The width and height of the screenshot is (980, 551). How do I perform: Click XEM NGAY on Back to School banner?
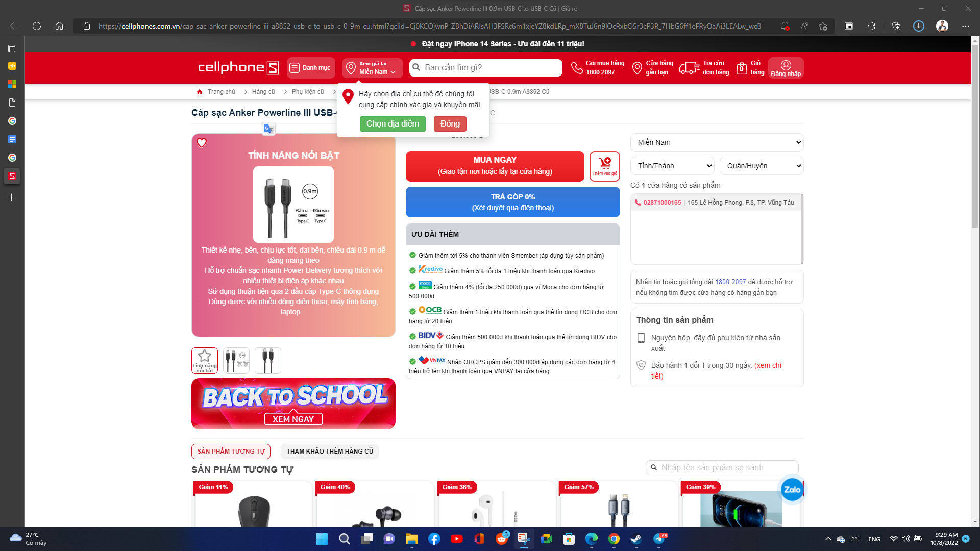click(x=293, y=419)
